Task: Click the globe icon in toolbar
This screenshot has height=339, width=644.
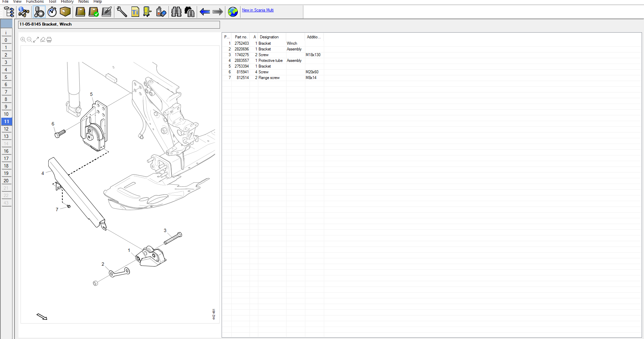Action: coord(232,12)
